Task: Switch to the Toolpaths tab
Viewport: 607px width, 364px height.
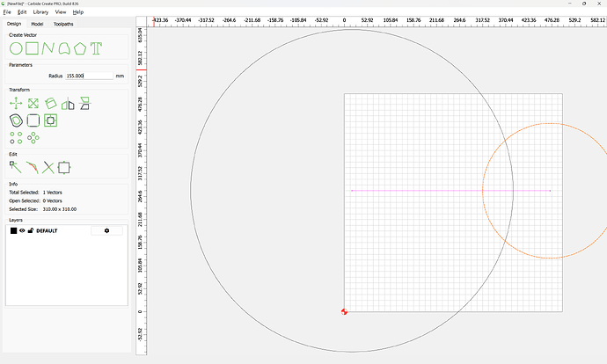Action: 63,24
